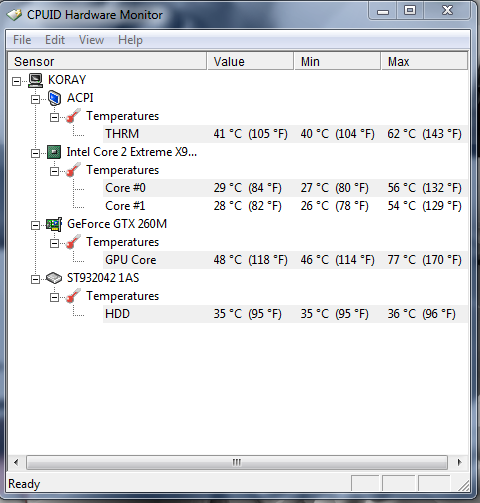Collapse the ST932042 1AS node
The image size is (480, 503).
coord(35,279)
